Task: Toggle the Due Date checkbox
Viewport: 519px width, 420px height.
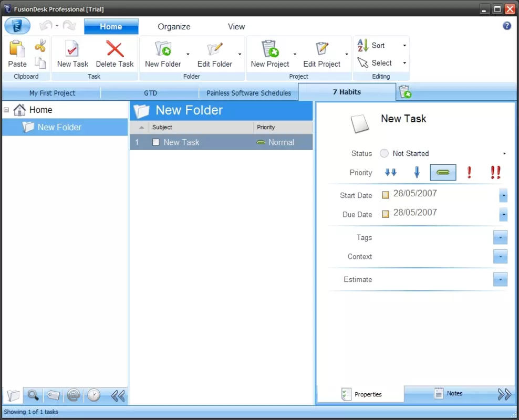Action: pyautogui.click(x=385, y=214)
